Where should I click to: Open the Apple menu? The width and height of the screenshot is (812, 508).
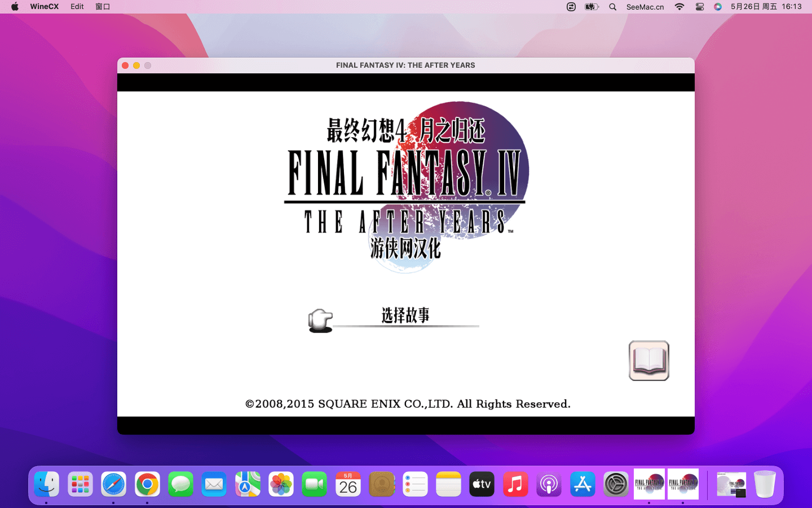15,7
